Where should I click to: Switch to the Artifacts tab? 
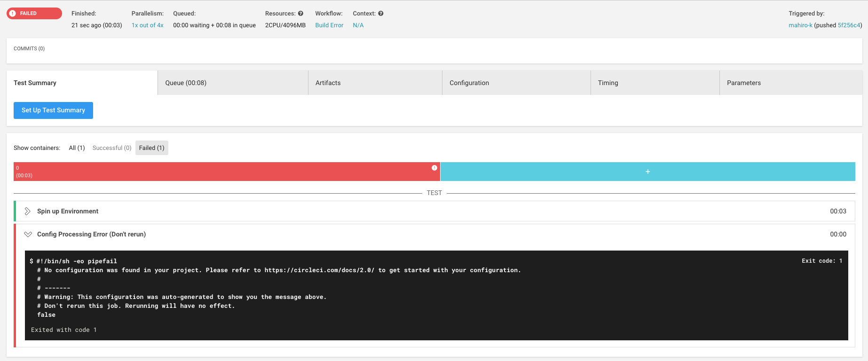coord(375,83)
